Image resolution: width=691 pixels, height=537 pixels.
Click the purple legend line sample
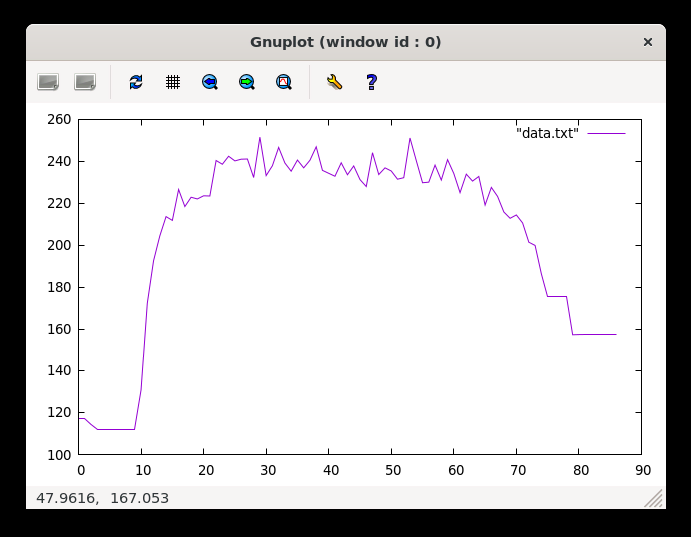tap(606, 133)
